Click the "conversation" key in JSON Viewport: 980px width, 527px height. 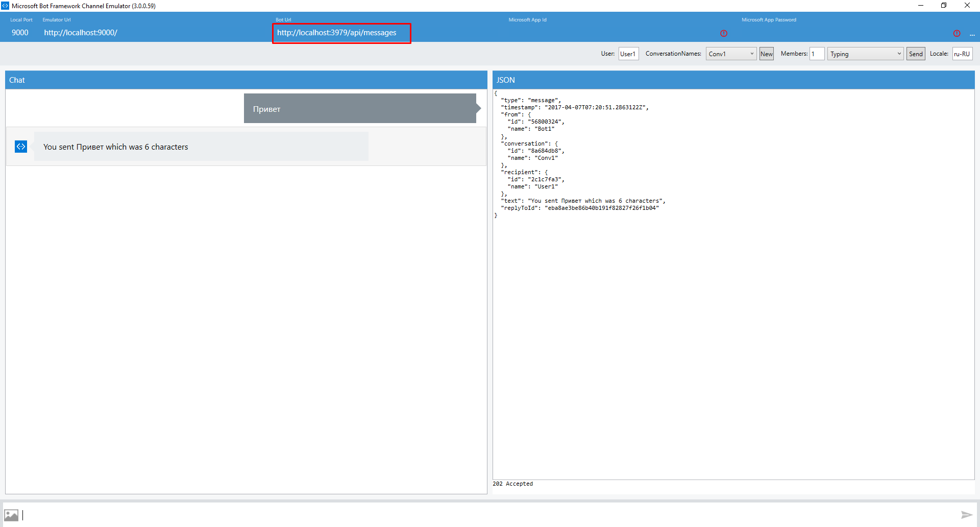[524, 144]
